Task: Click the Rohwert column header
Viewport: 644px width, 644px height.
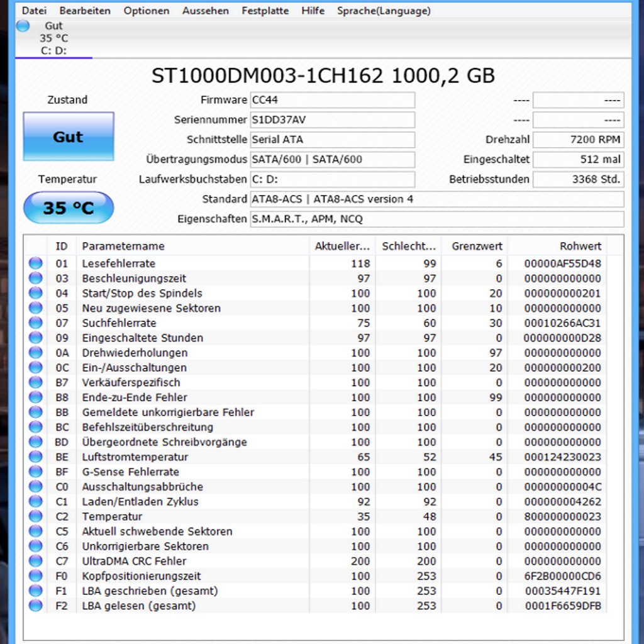Action: point(557,246)
